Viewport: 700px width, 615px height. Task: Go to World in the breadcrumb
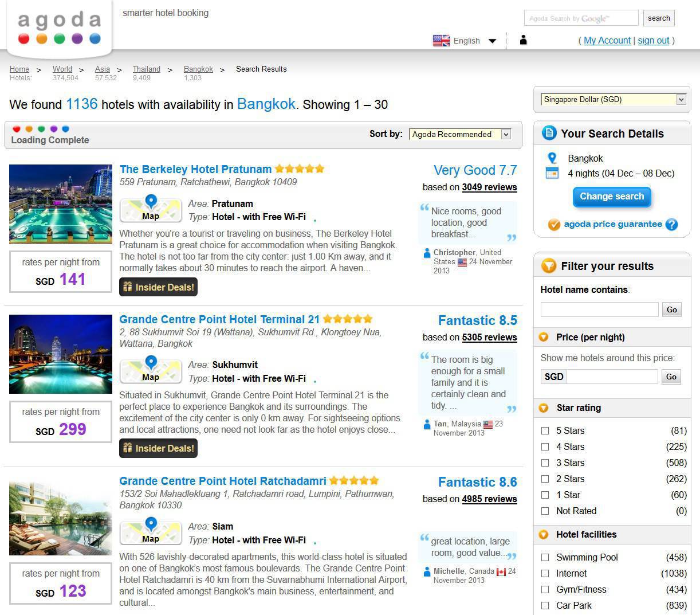(x=62, y=69)
